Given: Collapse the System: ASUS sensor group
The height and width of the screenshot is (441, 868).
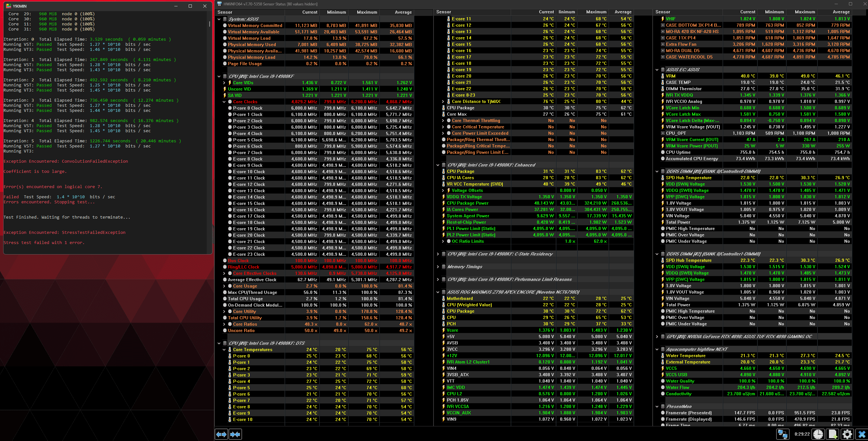Looking at the screenshot, I should [x=219, y=19].
